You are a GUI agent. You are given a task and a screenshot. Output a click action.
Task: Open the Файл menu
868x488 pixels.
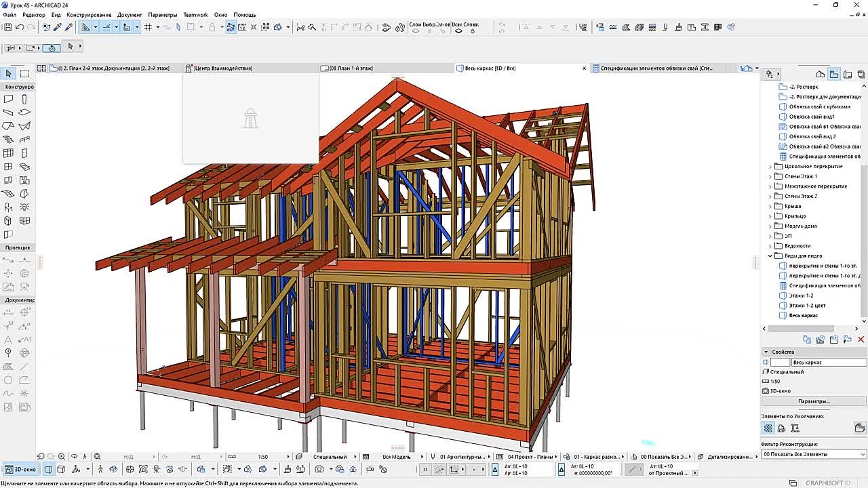9,15
